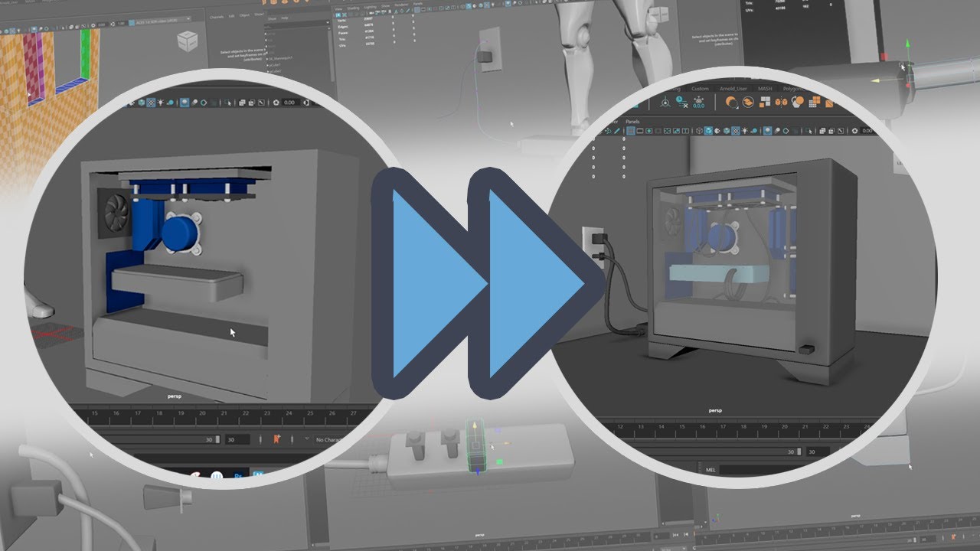Switch to the Arnold_User shelf tab

click(x=733, y=88)
